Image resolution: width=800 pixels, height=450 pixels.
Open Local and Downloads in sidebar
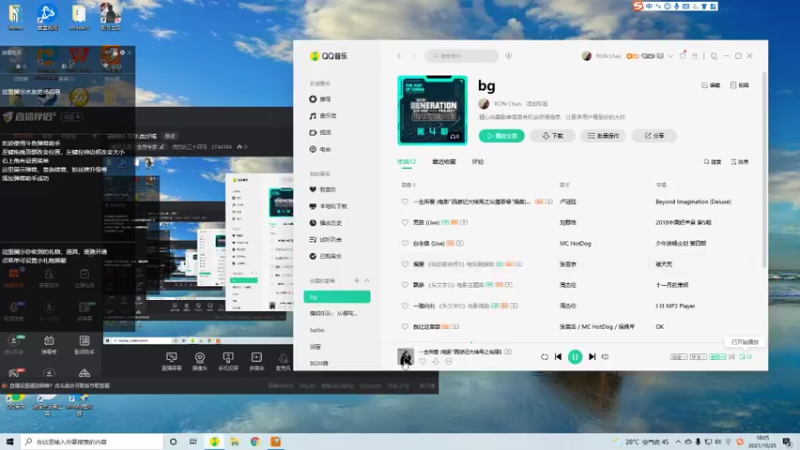click(x=328, y=206)
